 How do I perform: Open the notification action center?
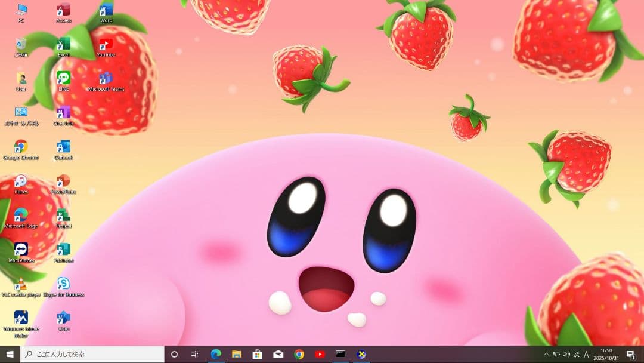630,355
